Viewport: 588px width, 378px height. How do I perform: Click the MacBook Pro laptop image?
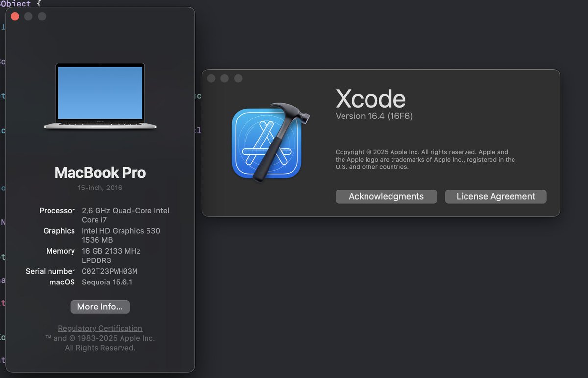100,96
